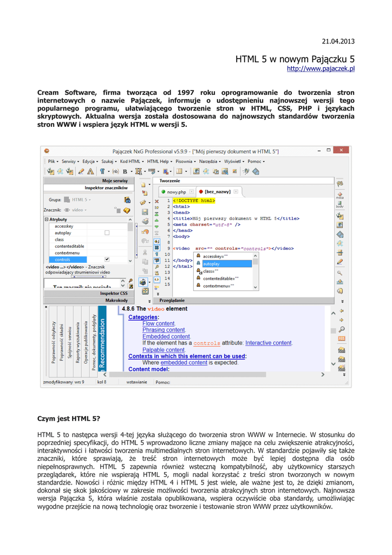
Task: Open the Znacznik video dropdown
Action: 79,210
